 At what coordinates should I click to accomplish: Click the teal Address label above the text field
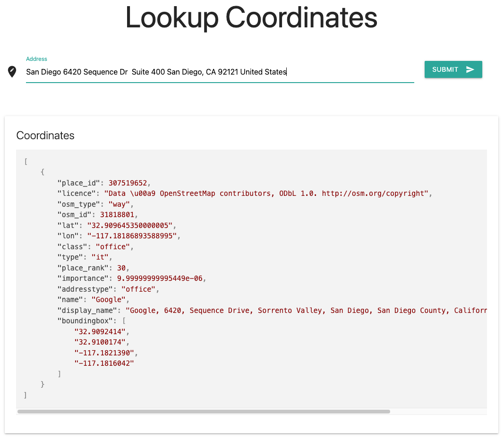click(36, 59)
